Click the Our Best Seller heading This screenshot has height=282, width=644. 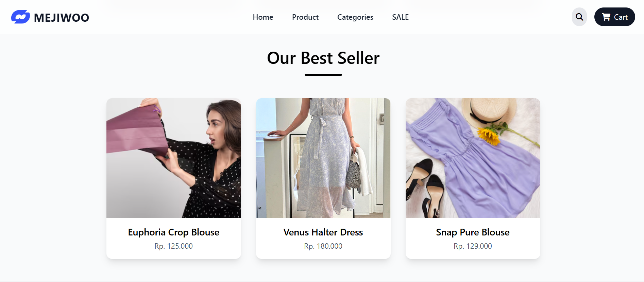pos(323,58)
